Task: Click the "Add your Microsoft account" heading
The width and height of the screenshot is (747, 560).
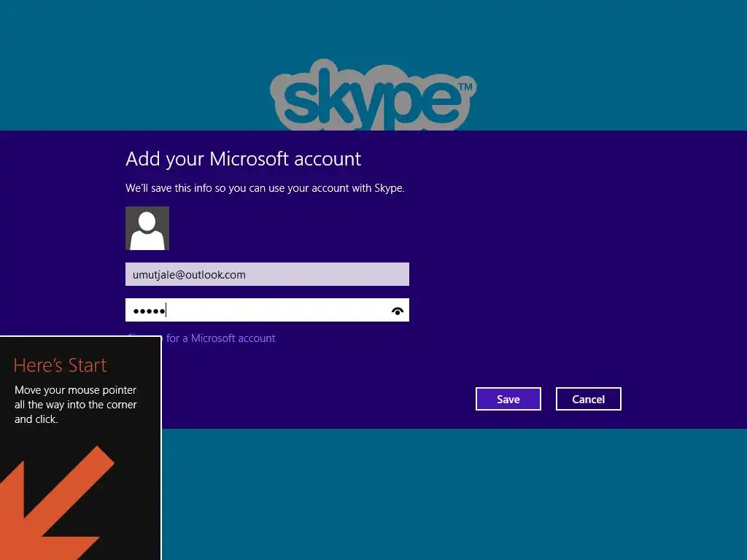Action: click(243, 159)
